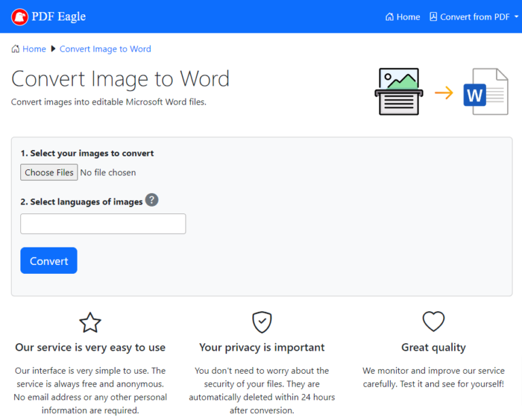Open the Convert Image to Word breadcrumb
Image resolution: width=522 pixels, height=420 pixels.
[105, 49]
